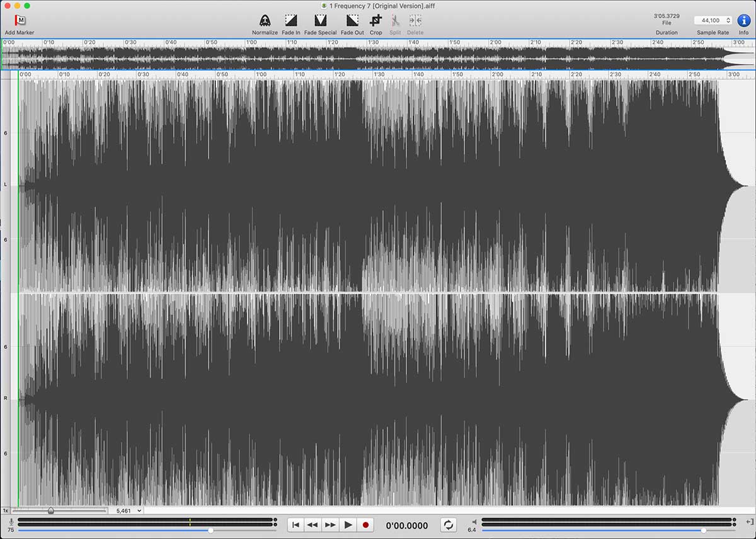Screen dimensions: 756x539
Task: Open the 5,461 zoom level dropdown
Action: coord(129,511)
